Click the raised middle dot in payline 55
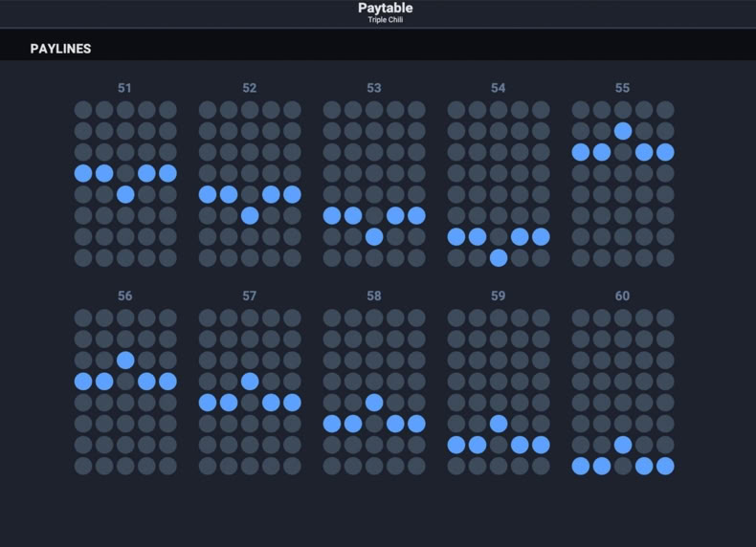Viewport: 756px width, 547px height. pyautogui.click(x=623, y=131)
